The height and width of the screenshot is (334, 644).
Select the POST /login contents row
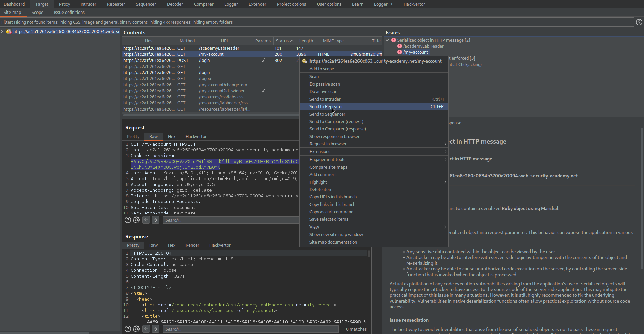tap(211, 61)
